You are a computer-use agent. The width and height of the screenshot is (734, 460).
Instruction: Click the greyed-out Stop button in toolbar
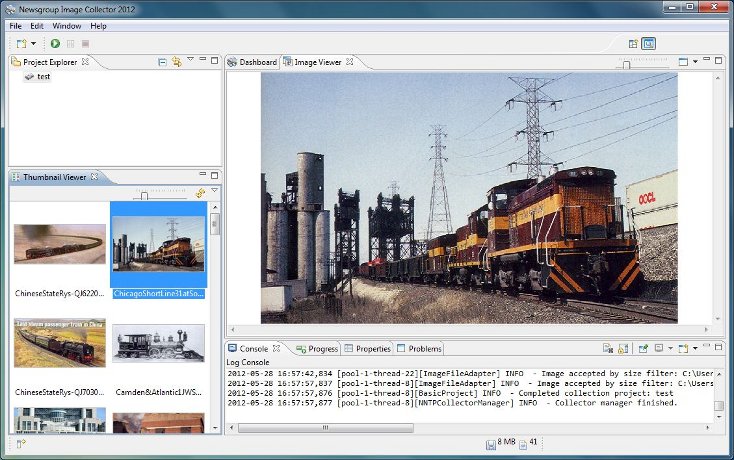click(x=85, y=44)
